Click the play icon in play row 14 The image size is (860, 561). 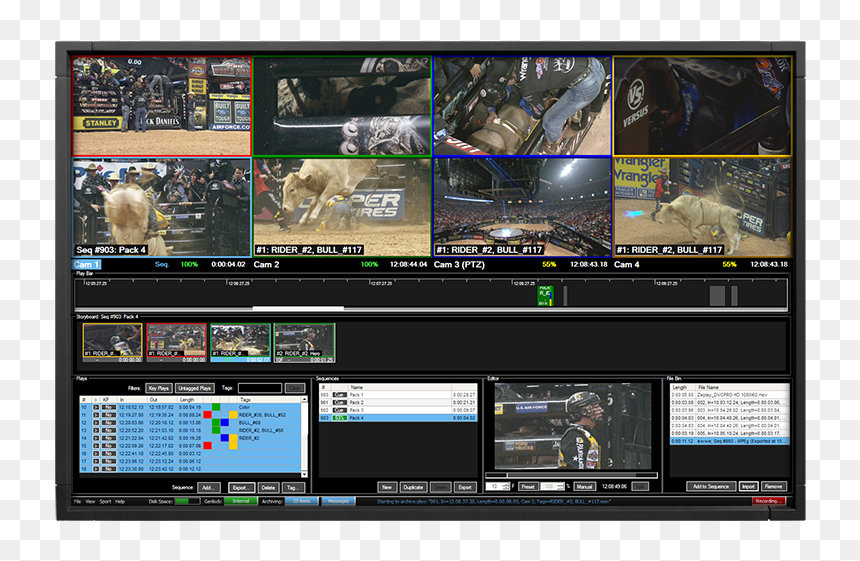pos(96,438)
